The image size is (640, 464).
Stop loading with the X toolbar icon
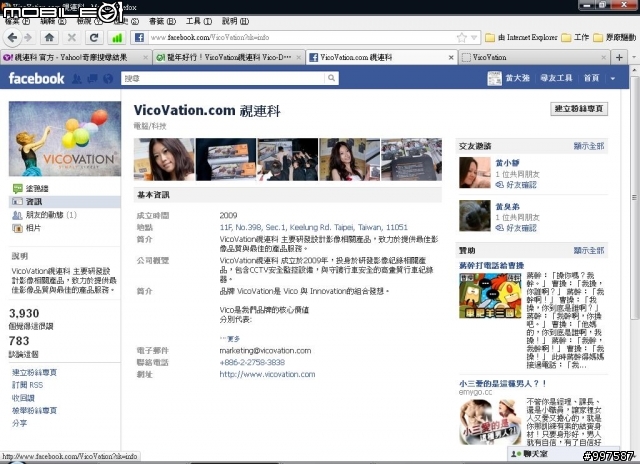(x=72, y=38)
